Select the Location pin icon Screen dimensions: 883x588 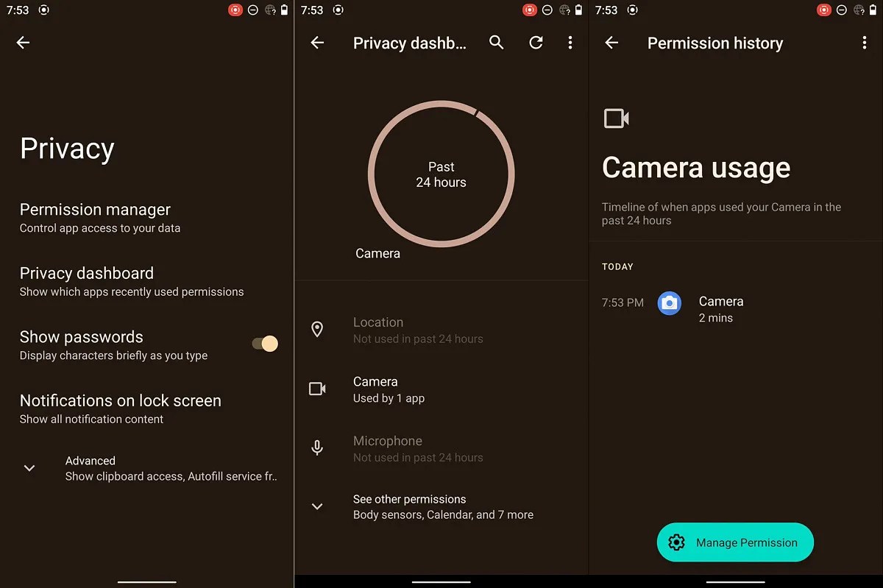317,330
